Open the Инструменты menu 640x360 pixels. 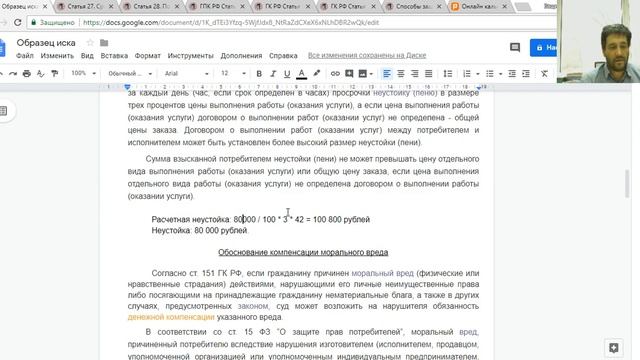click(x=190, y=56)
